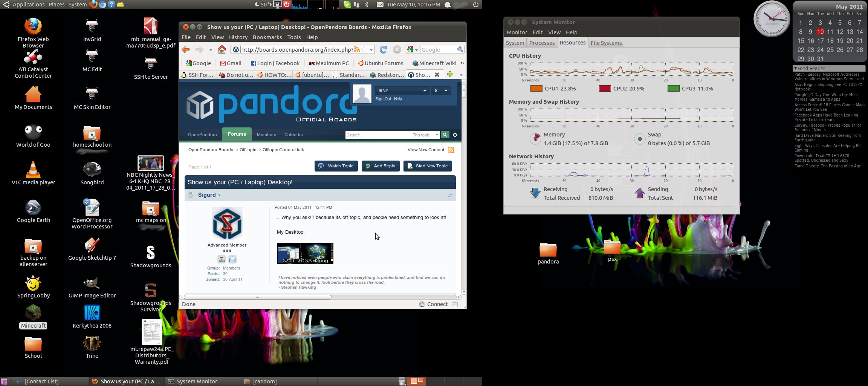The height and width of the screenshot is (386, 868).
Task: Click the Add Reply button
Action: click(x=381, y=166)
